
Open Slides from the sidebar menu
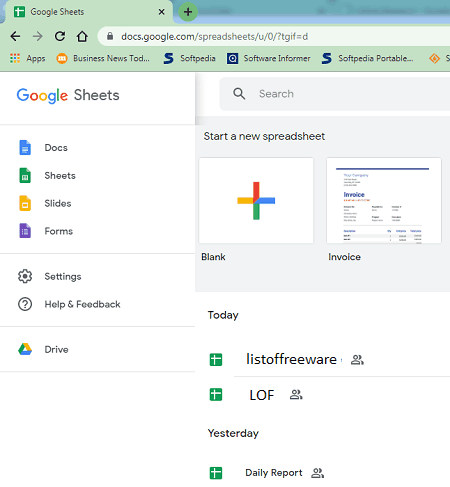click(58, 203)
